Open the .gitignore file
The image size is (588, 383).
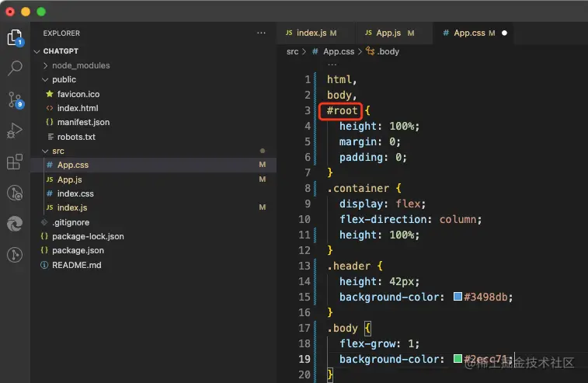coord(71,222)
